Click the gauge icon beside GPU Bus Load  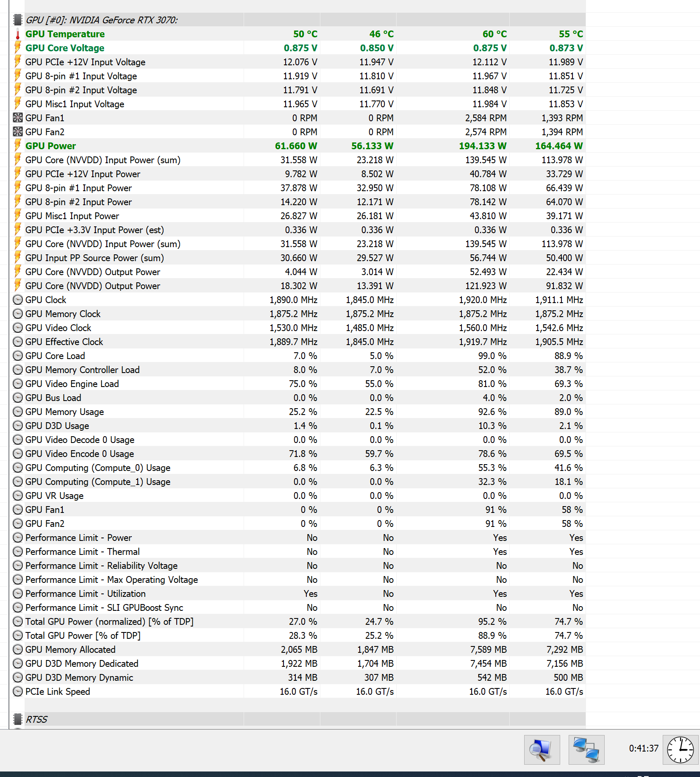(x=18, y=398)
